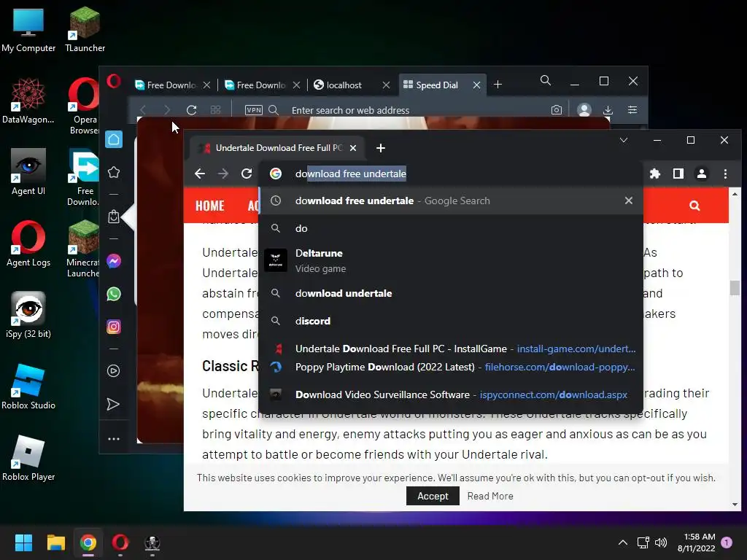
Task: Click Opera menu logo in Opera window
Action: tap(114, 81)
